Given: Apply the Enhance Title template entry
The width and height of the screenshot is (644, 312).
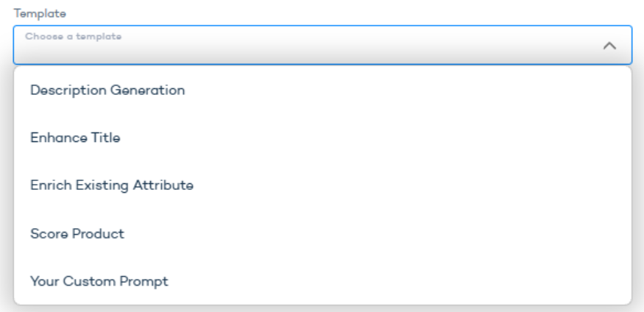Looking at the screenshot, I should click(x=75, y=138).
